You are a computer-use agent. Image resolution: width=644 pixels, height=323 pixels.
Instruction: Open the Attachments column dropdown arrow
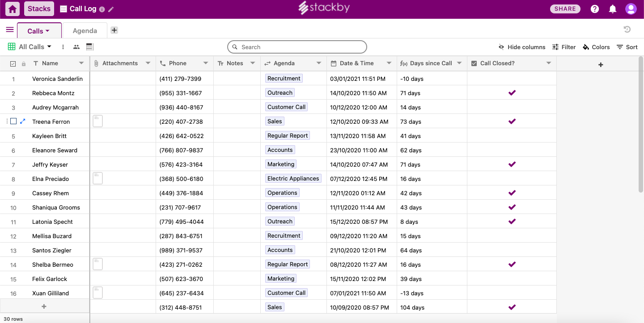coord(148,63)
